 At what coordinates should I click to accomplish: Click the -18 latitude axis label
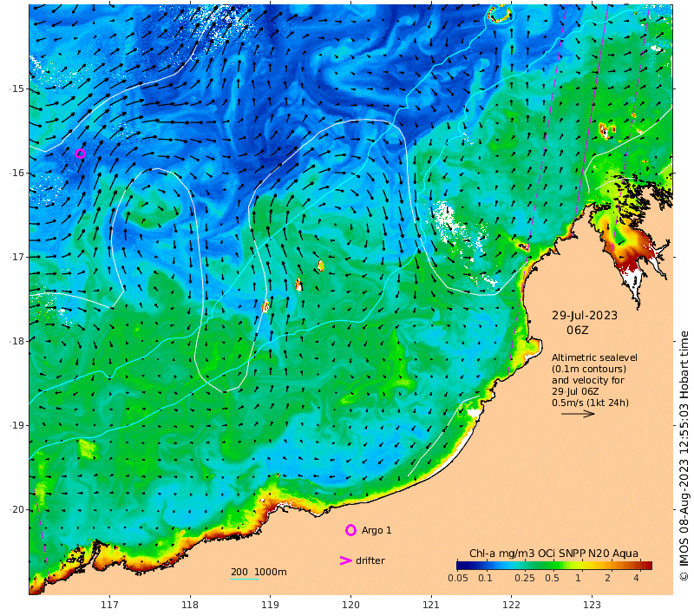17,341
